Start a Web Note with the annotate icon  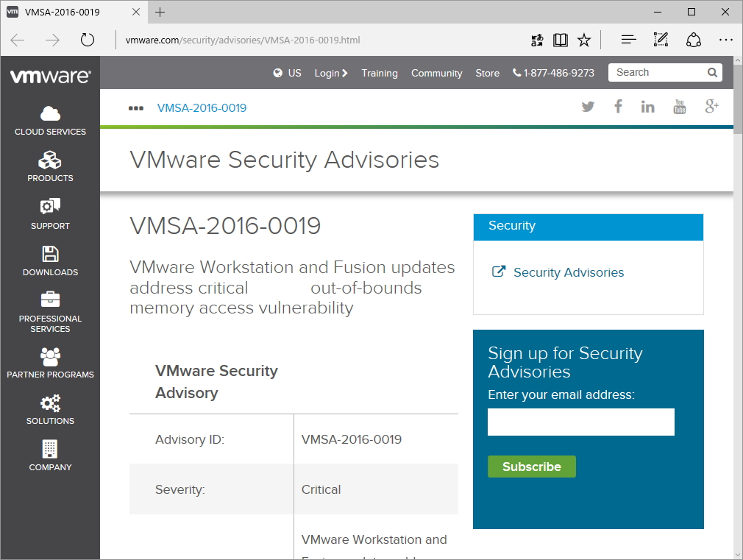coord(660,40)
